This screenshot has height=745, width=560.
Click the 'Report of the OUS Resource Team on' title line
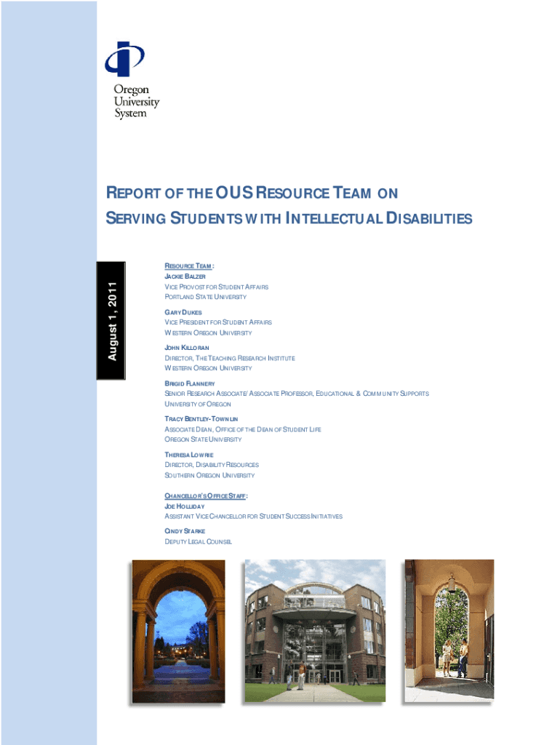pos(252,193)
